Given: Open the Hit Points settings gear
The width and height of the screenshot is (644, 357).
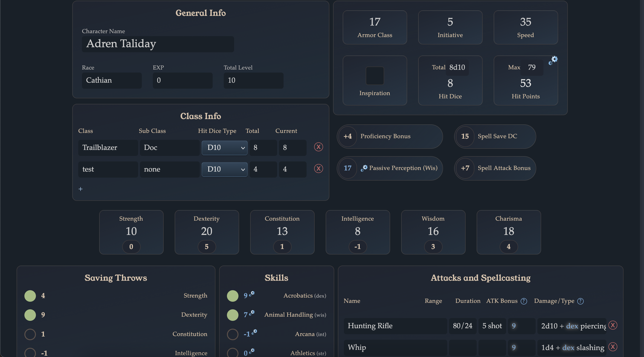Looking at the screenshot, I should pos(553,60).
